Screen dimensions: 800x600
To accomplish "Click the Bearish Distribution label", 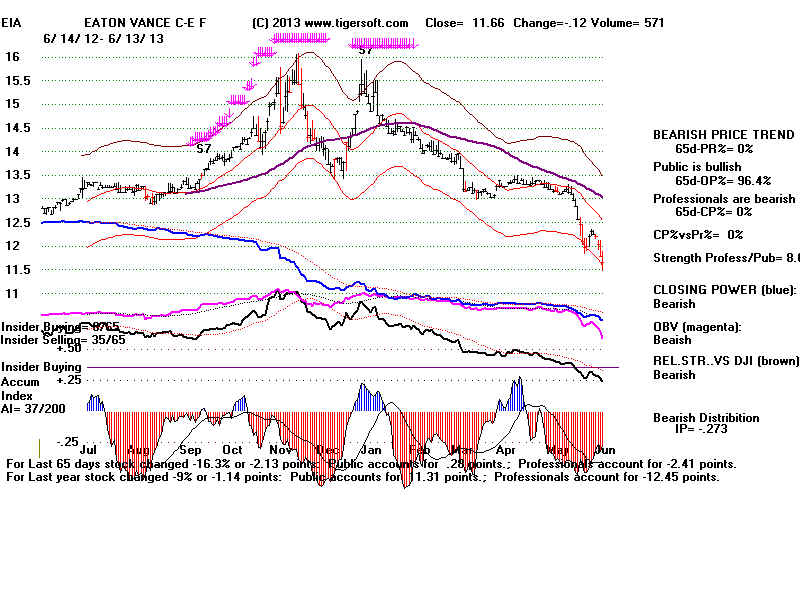I will [705, 418].
